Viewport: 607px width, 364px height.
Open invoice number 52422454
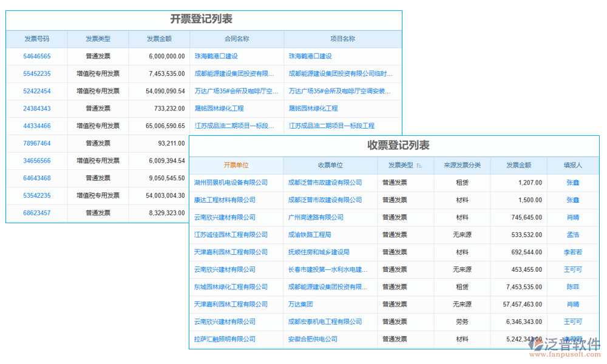(x=37, y=91)
